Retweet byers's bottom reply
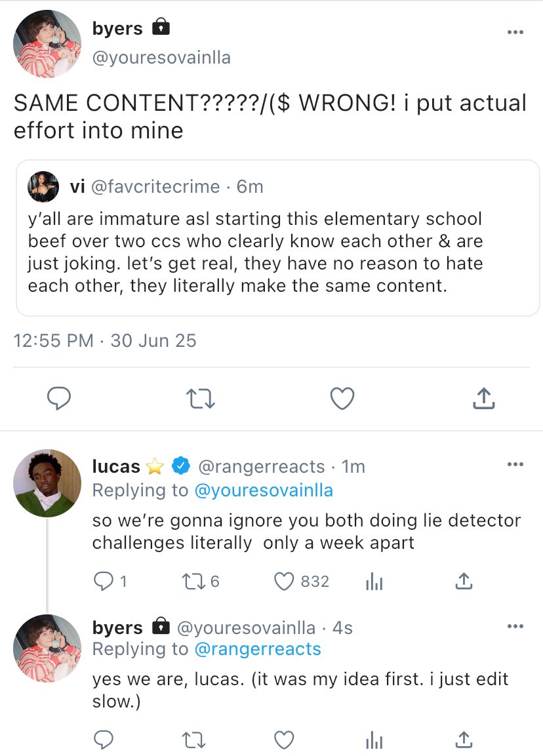Screen dimensions: 543x756 (x=193, y=740)
